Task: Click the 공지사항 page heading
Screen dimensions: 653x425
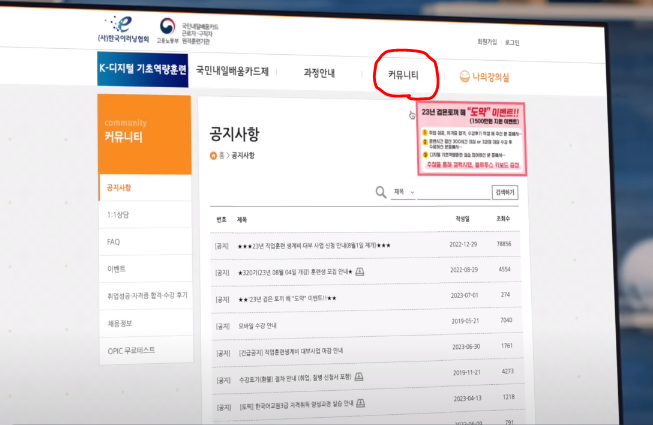Action: [234, 134]
